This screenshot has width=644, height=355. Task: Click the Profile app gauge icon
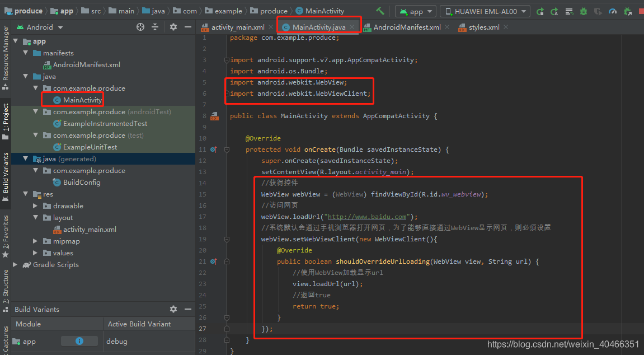click(x=613, y=12)
